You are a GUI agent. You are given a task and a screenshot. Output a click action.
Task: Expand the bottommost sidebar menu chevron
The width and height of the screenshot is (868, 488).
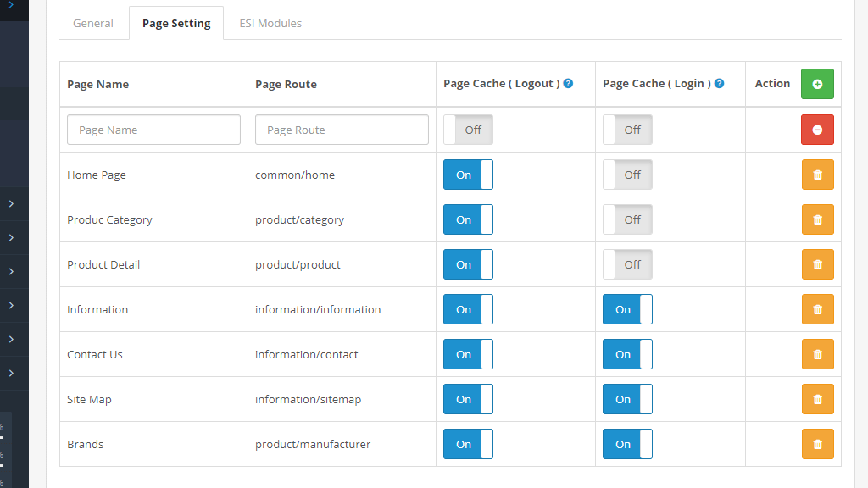(x=14, y=374)
